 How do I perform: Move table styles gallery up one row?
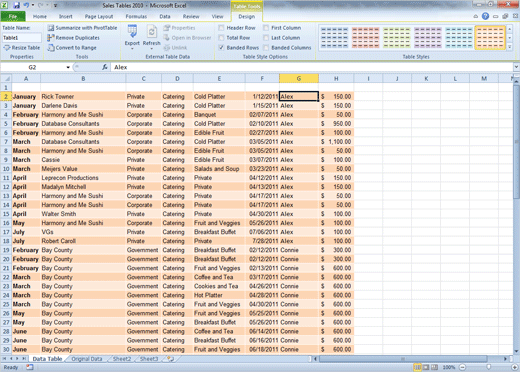[x=509, y=29]
